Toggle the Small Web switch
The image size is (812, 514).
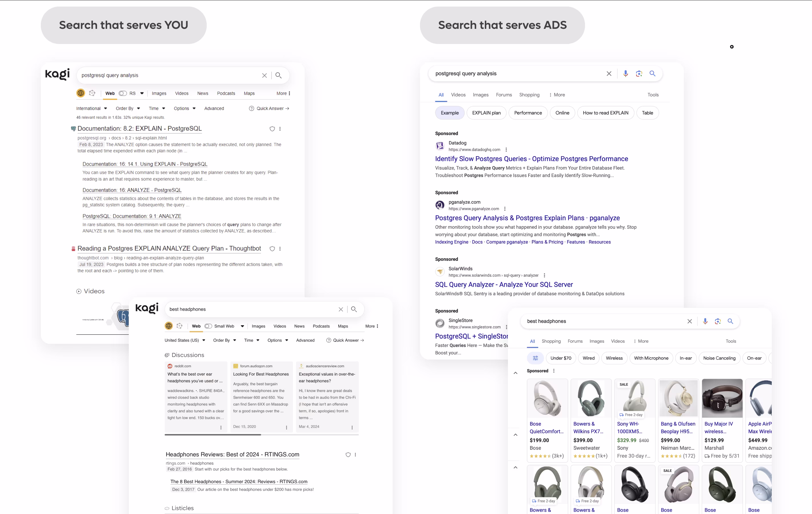(208, 326)
